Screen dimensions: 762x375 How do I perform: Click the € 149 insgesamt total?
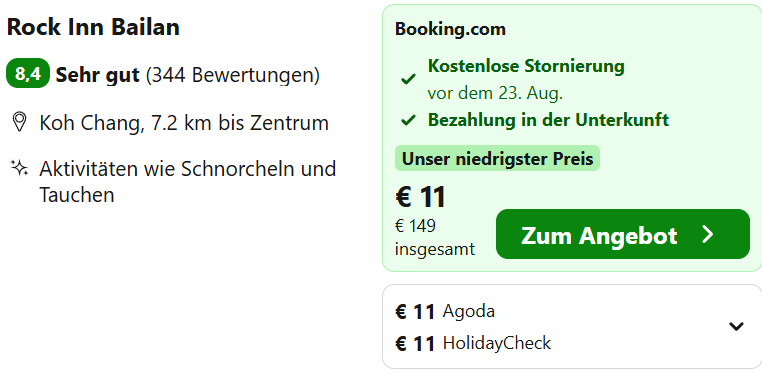435,238
